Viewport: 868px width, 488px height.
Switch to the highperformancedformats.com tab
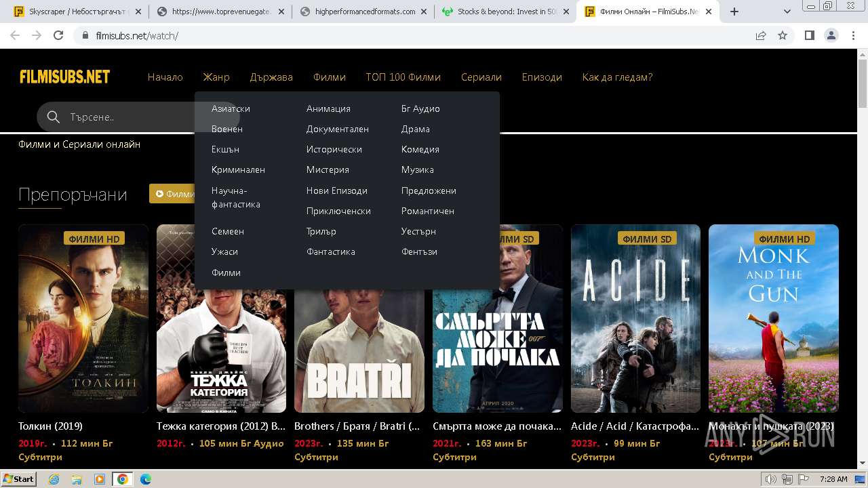click(x=363, y=12)
